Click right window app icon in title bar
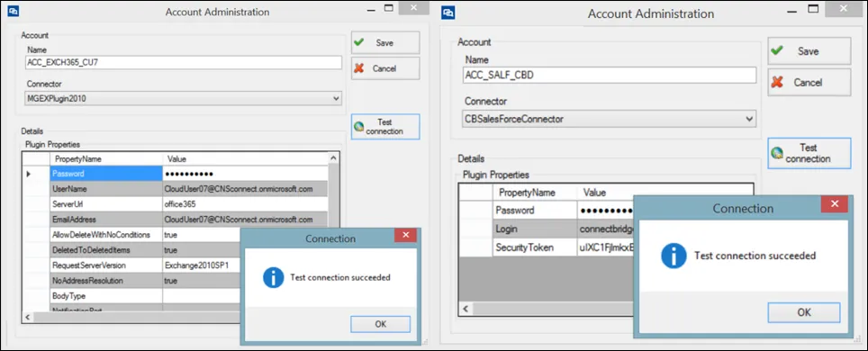Screen dimensions: 868x351 [x=448, y=13]
